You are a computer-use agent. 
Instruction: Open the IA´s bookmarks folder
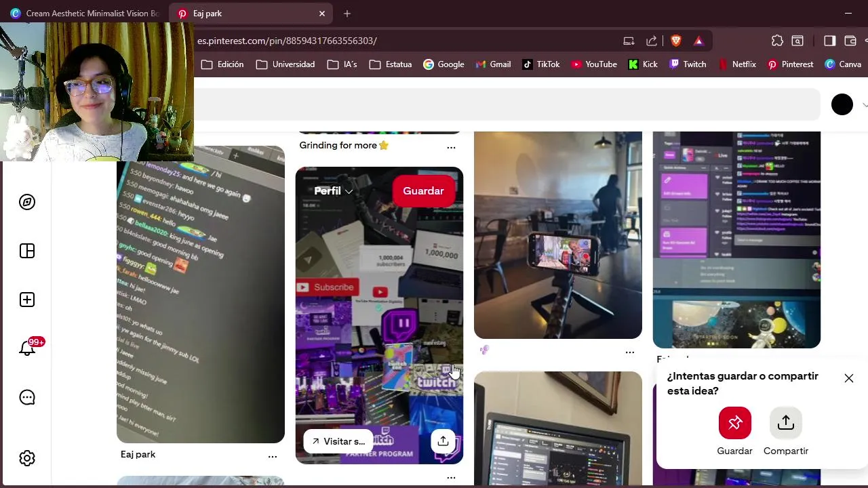(342, 64)
